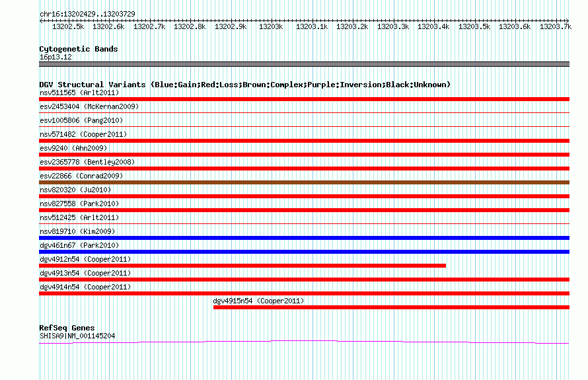Click the DGV Structural Variants track title

(x=245, y=85)
